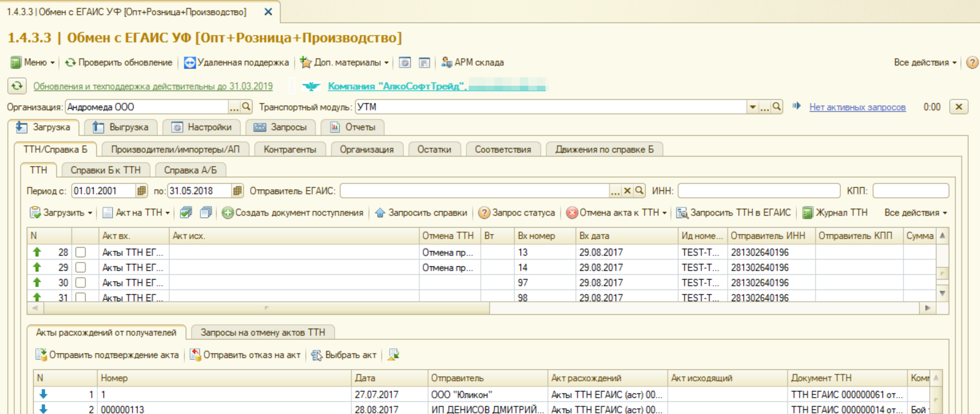The width and height of the screenshot is (980, 414).
Task: Expand Транспортный модуль dropdown arrow
Action: (753, 107)
